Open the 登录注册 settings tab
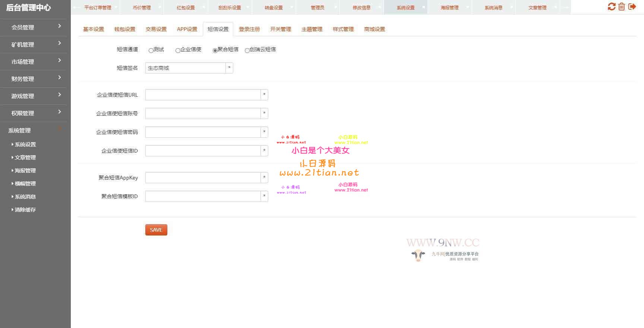The width and height of the screenshot is (644, 328). [249, 29]
